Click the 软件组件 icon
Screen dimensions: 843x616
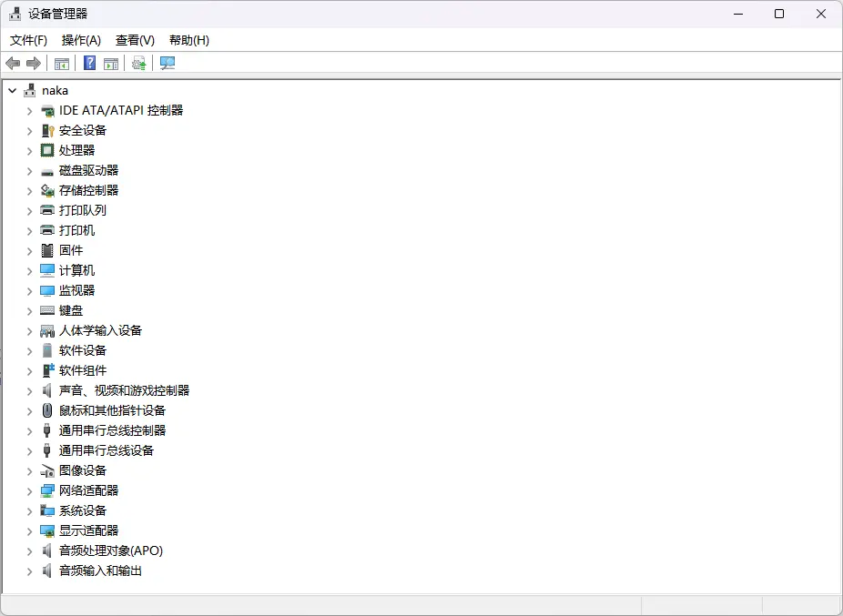click(48, 370)
